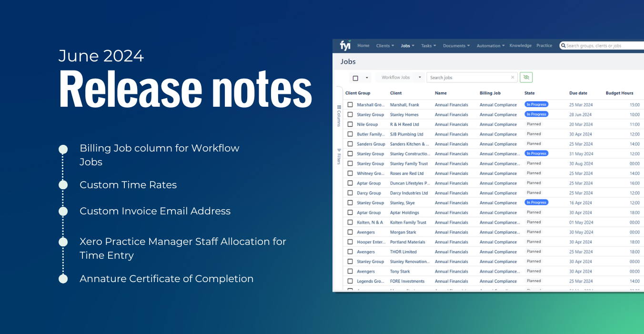
Task: Select the Nile Group row checkbox
Action: pos(350,124)
